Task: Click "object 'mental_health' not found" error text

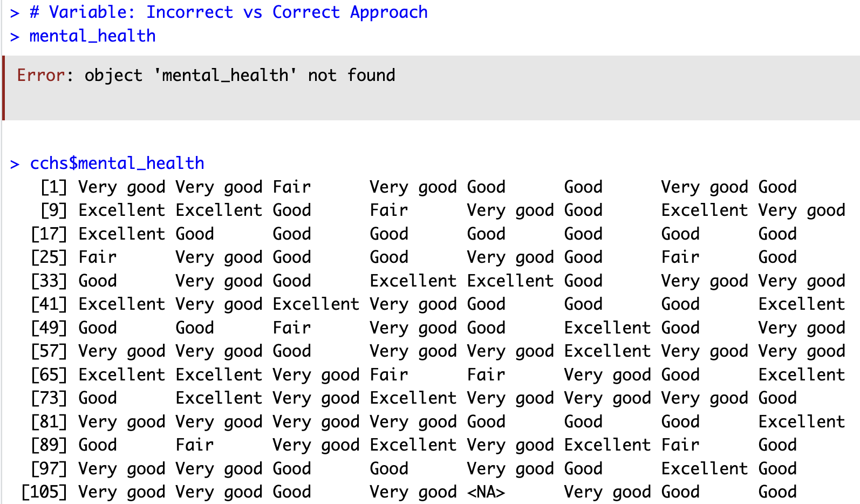Action: [x=240, y=75]
